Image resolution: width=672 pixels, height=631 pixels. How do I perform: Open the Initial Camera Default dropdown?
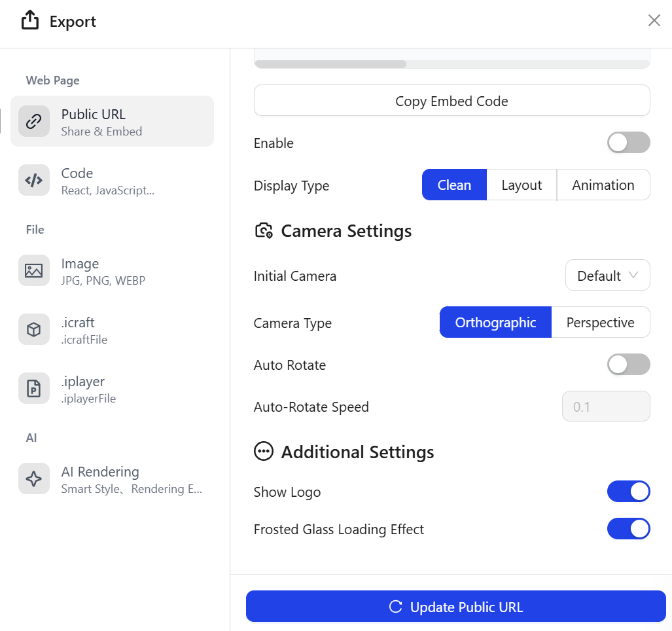(x=607, y=276)
